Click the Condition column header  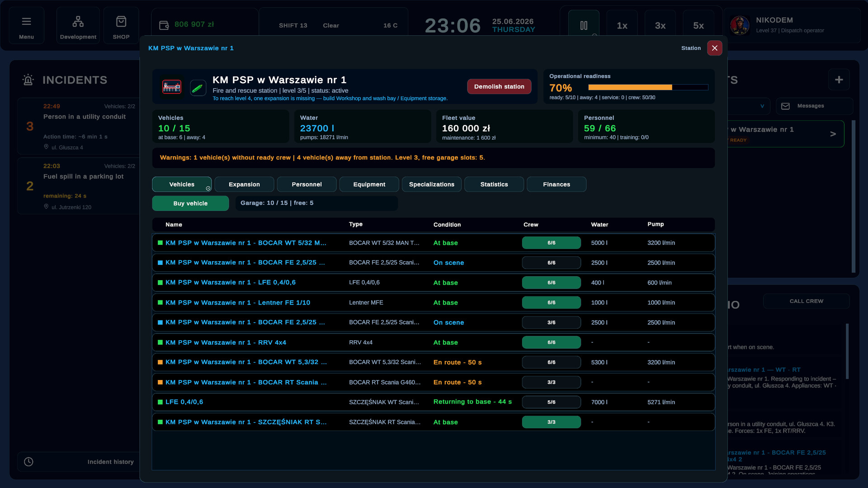click(x=447, y=225)
